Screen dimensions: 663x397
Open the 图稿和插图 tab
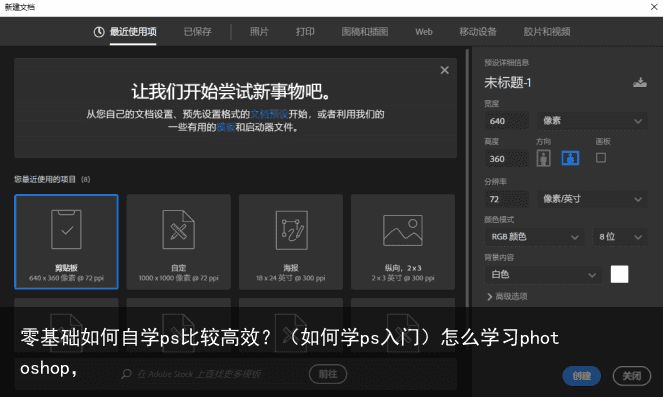point(364,32)
